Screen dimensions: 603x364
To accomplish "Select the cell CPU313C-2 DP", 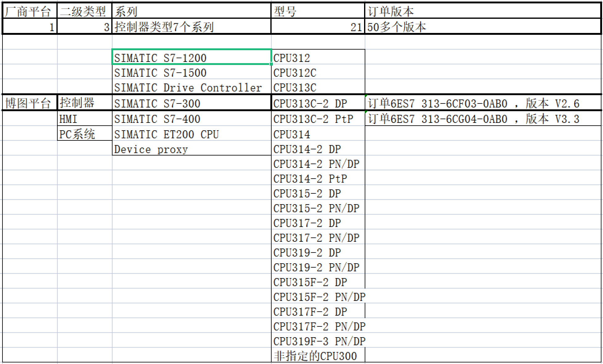I will click(x=318, y=103).
